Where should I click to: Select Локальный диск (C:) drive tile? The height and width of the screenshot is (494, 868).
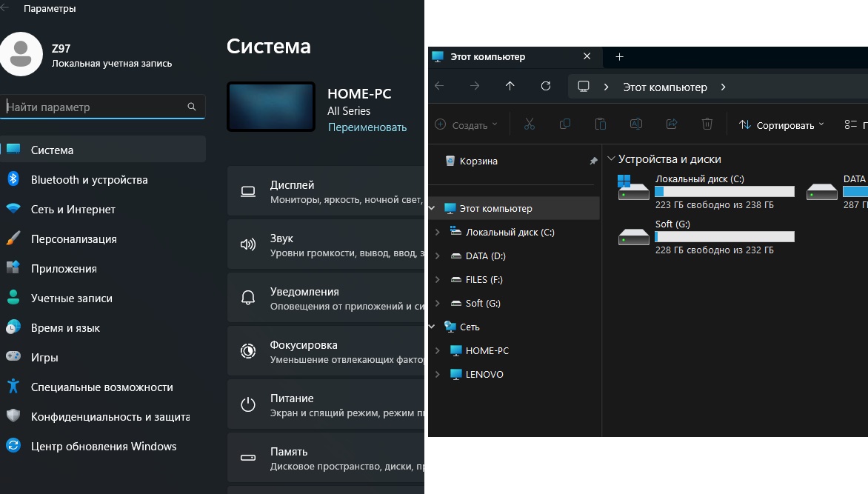[706, 192]
